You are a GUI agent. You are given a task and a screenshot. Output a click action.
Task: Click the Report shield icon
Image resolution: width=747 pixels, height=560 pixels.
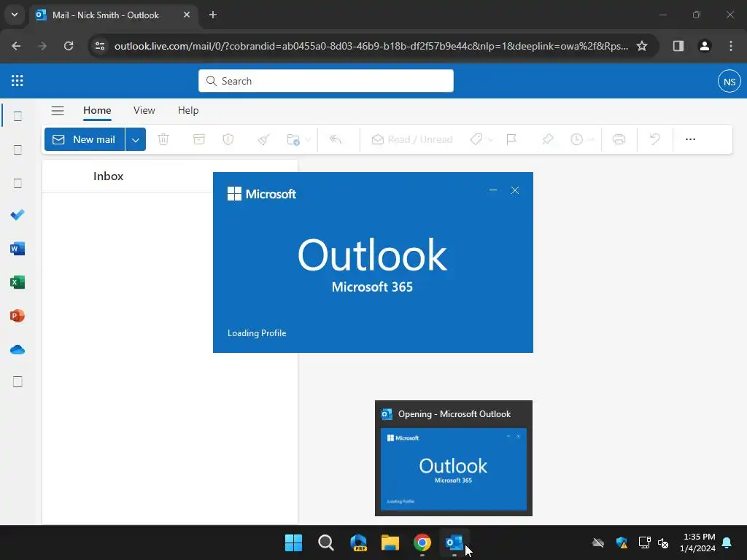(228, 139)
